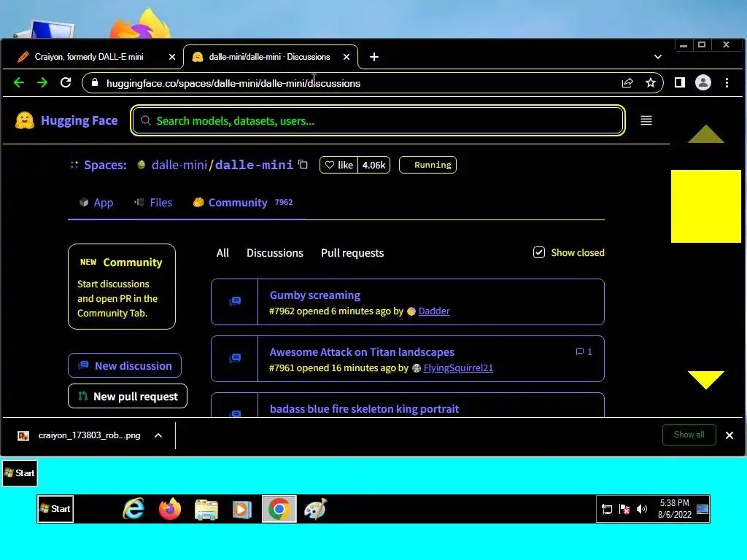Image resolution: width=747 pixels, height=560 pixels.
Task: Click the show desktop tray icon
Action: pos(703,509)
